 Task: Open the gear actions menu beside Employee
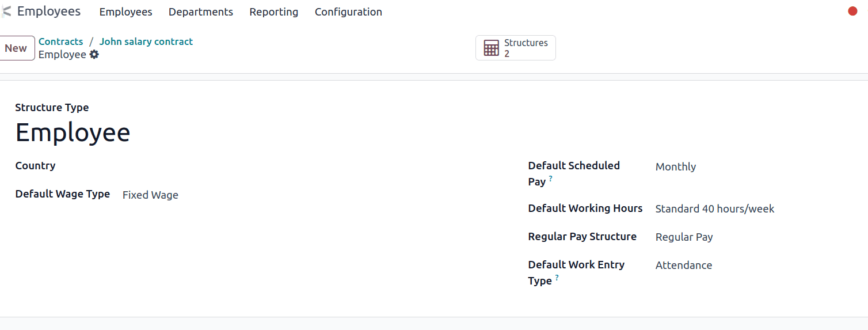coord(94,55)
